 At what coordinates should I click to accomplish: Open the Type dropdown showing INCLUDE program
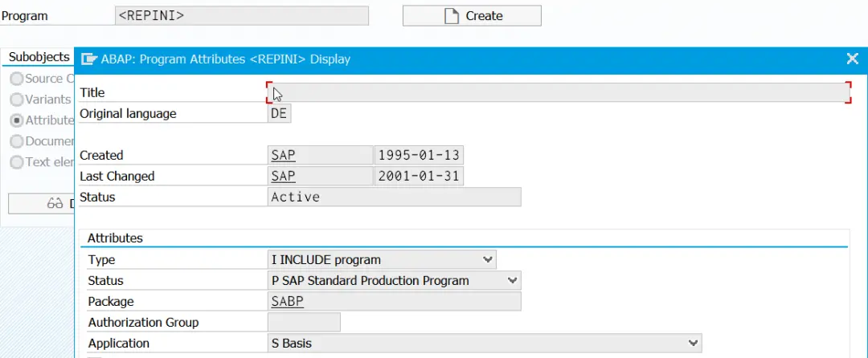487,260
